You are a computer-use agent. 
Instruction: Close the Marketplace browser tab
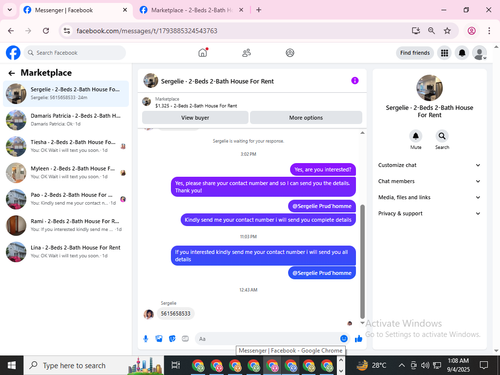241,10
